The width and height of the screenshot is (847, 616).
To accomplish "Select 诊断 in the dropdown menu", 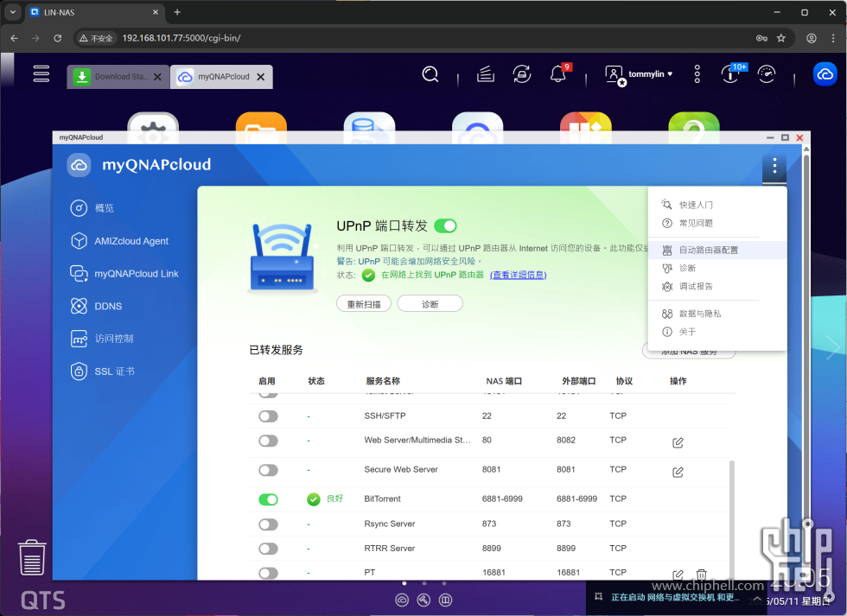I will 717,269.
